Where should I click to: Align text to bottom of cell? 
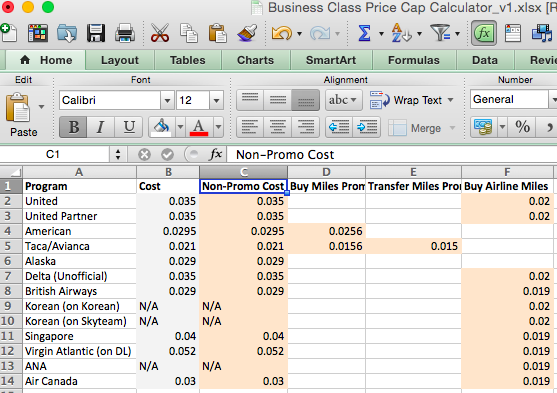point(305,100)
